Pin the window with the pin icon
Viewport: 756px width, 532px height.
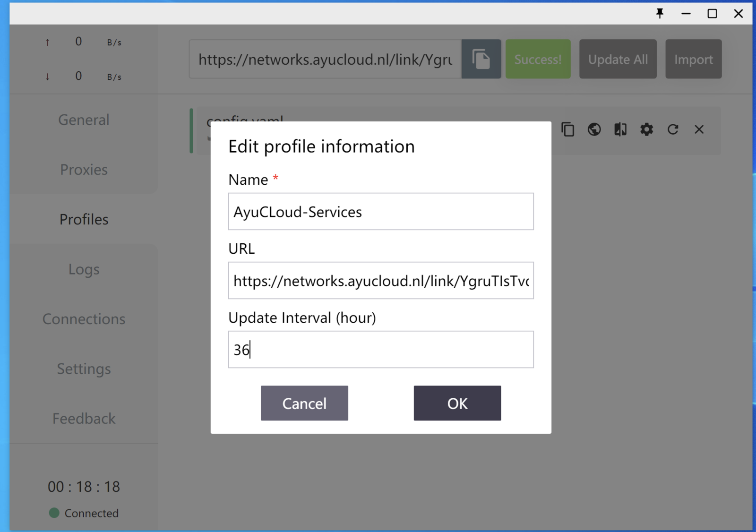click(x=660, y=13)
